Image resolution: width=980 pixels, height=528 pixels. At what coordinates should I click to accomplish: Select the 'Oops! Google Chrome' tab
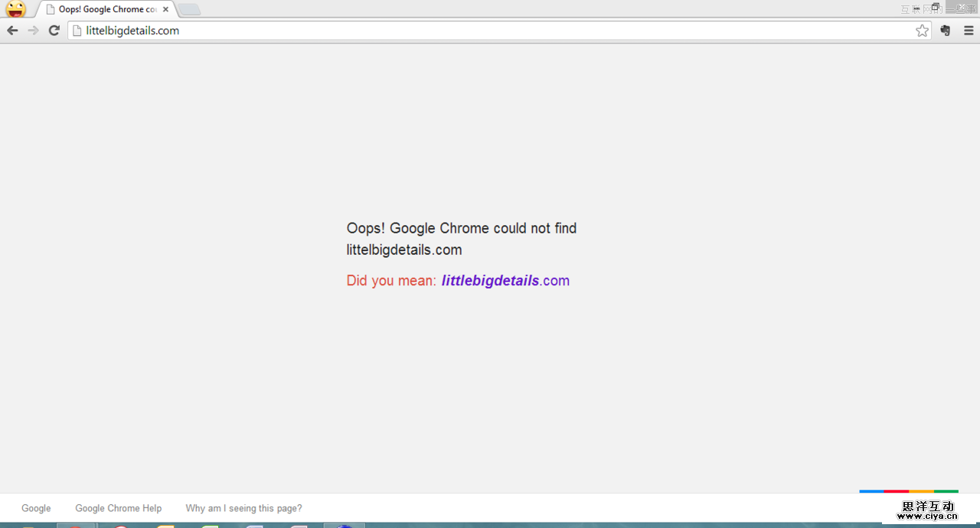click(x=106, y=9)
